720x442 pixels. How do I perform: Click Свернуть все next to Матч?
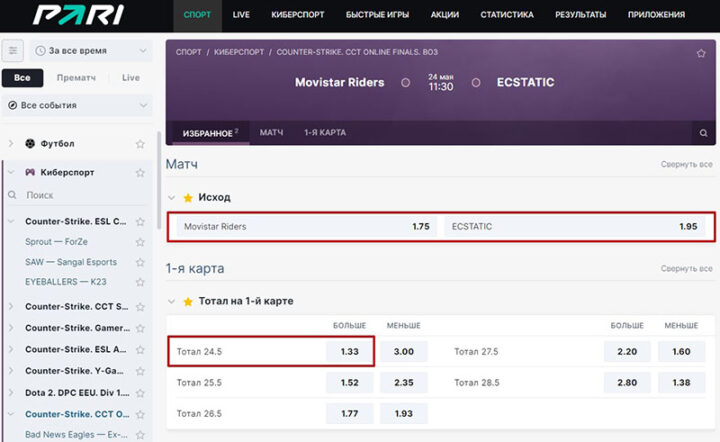coord(686,164)
